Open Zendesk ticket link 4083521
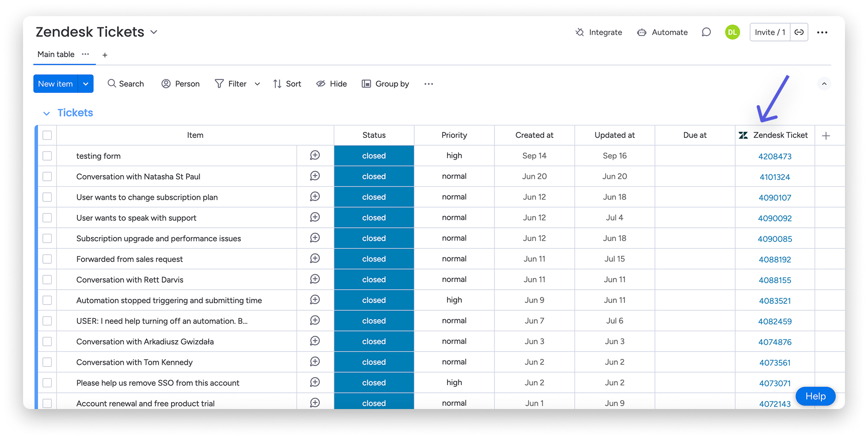The width and height of the screenshot is (868, 439). (775, 301)
